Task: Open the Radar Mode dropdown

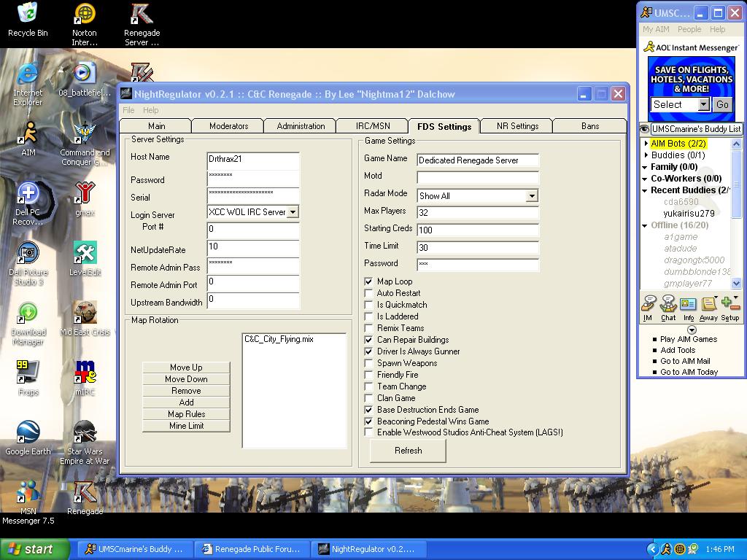Action: [x=531, y=196]
